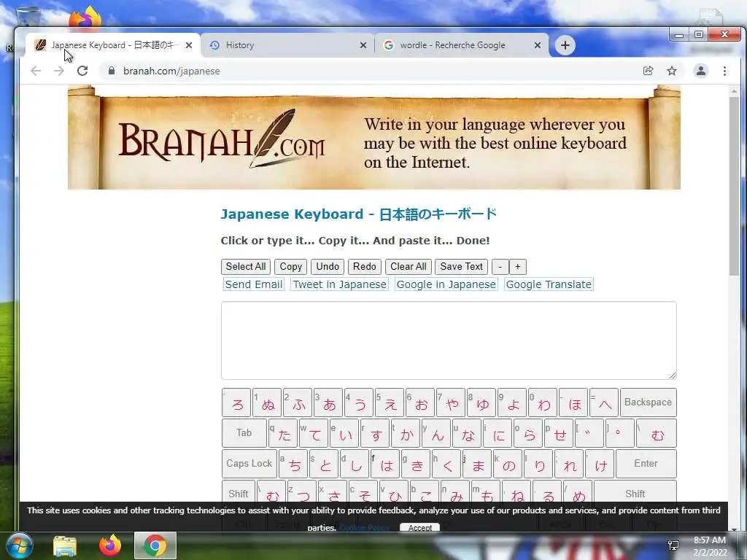Click the padlock site info icon

tap(112, 71)
